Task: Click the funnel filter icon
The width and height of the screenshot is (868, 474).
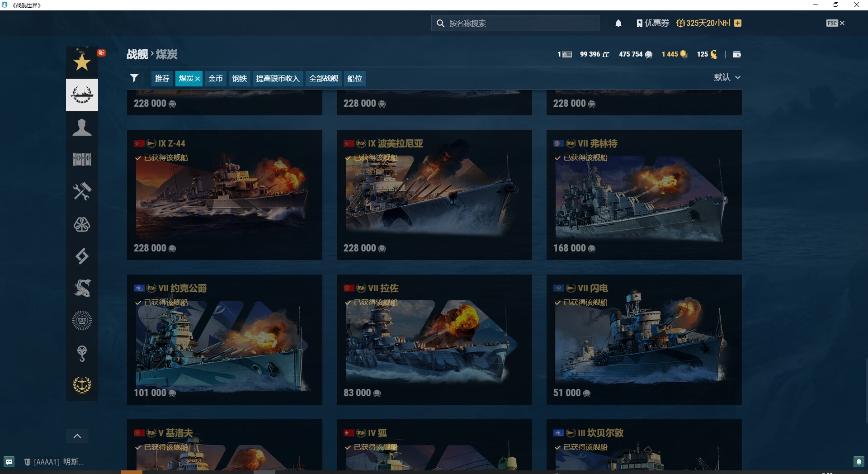Action: pos(134,78)
